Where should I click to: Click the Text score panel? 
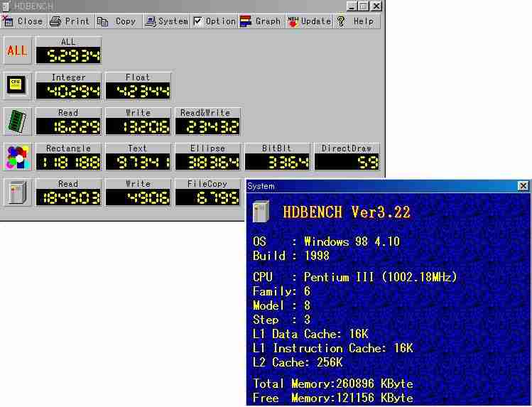coord(138,158)
